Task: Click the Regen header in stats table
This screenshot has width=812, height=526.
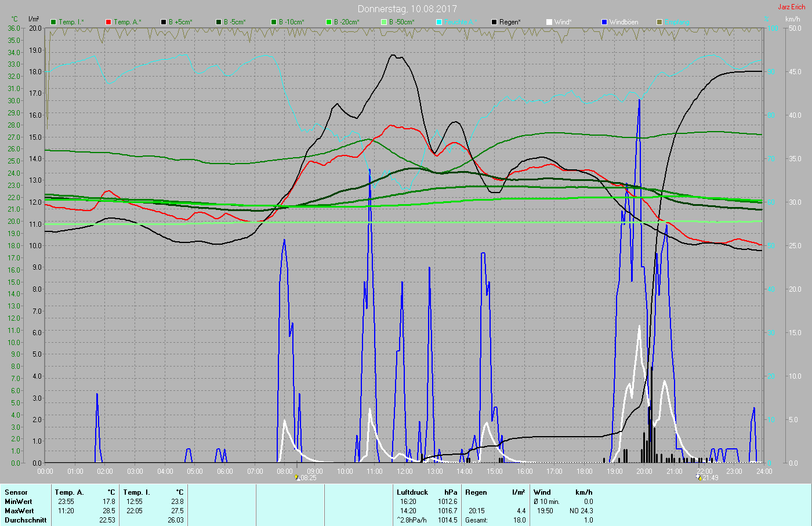Action: pos(476,492)
